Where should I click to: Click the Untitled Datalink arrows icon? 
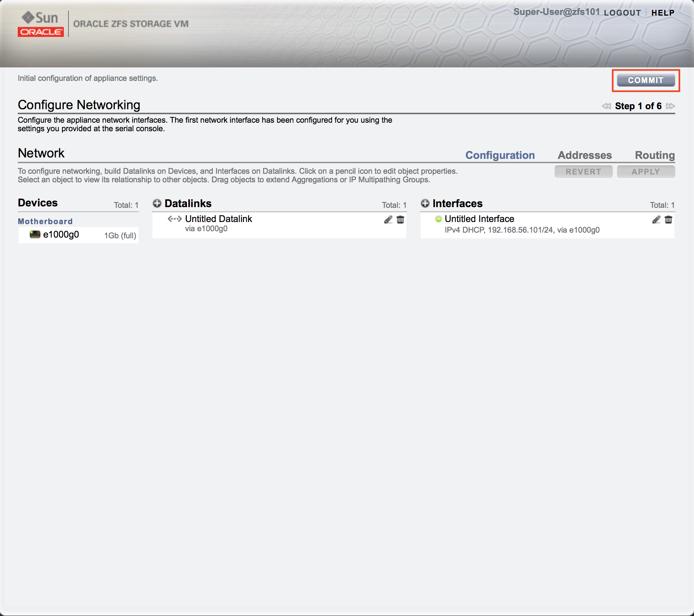(174, 219)
